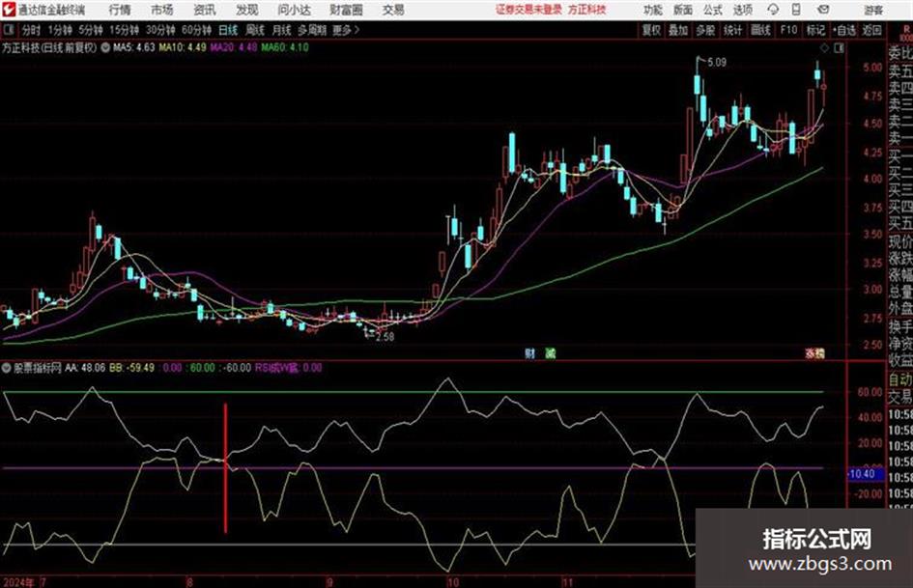Switch to the 1分钟 period tab
The height and width of the screenshot is (588, 913).
[x=60, y=30]
